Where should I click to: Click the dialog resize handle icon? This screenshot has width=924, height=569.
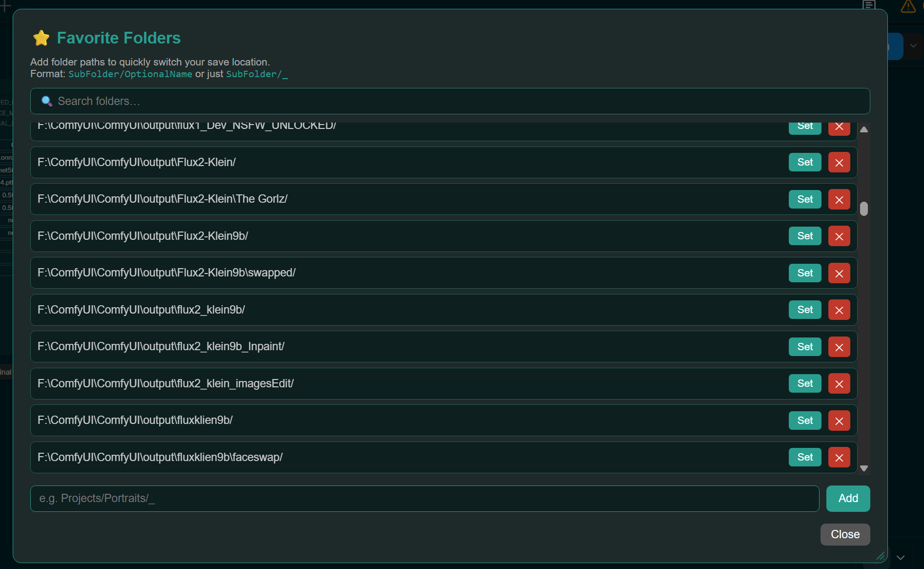[881, 556]
